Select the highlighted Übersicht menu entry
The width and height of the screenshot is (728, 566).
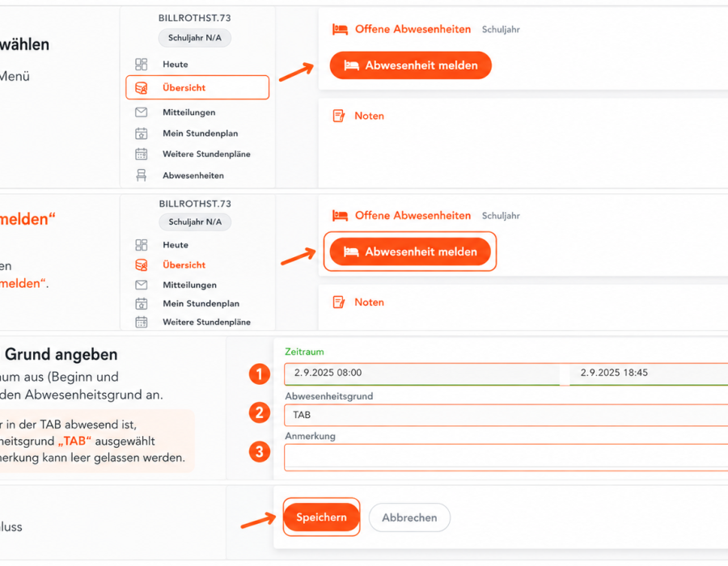[197, 87]
